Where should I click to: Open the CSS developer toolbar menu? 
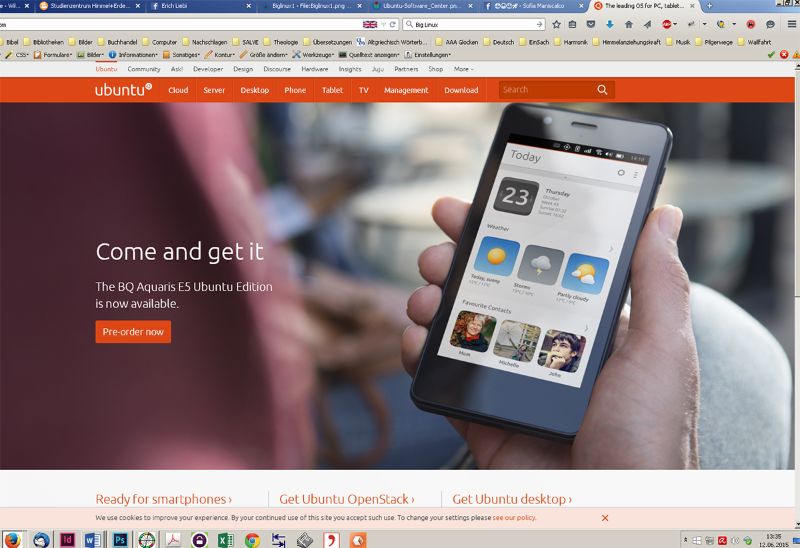(x=16, y=55)
